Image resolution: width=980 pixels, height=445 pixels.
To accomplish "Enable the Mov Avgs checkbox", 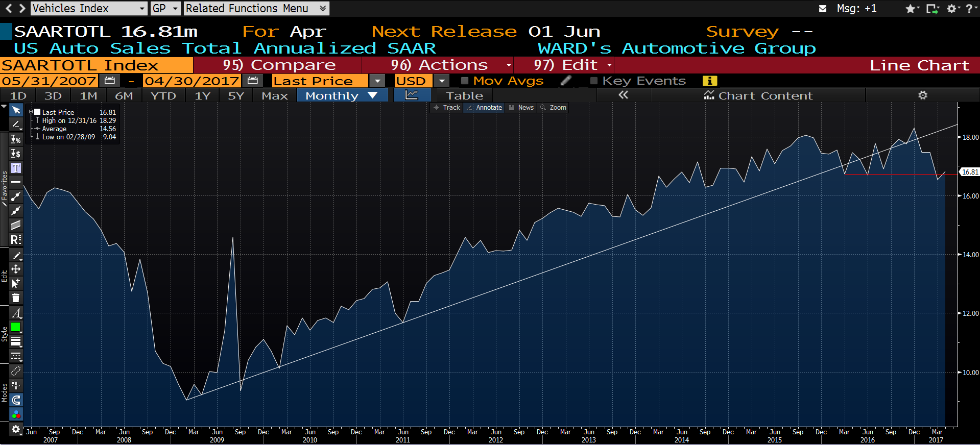I will [465, 81].
